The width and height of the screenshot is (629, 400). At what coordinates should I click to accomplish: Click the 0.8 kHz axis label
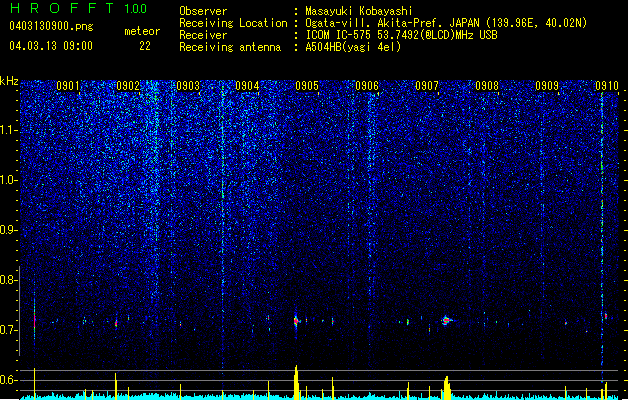[x=9, y=280]
